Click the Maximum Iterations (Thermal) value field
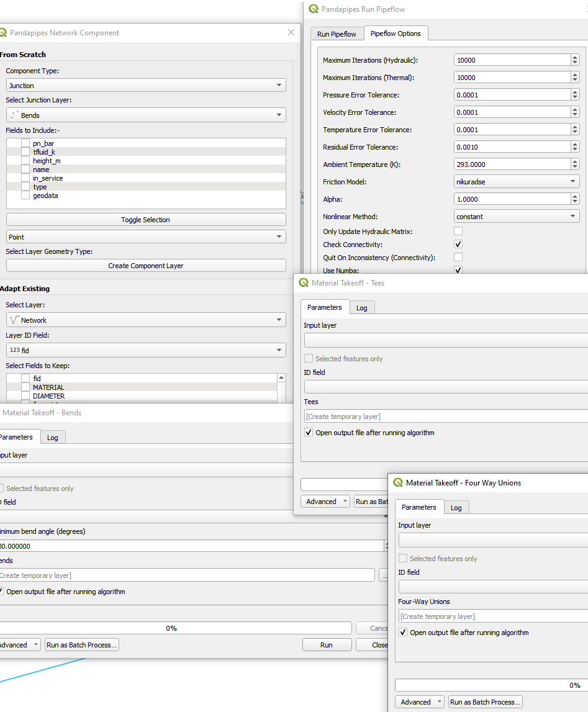The height and width of the screenshot is (712, 588). 512,77
